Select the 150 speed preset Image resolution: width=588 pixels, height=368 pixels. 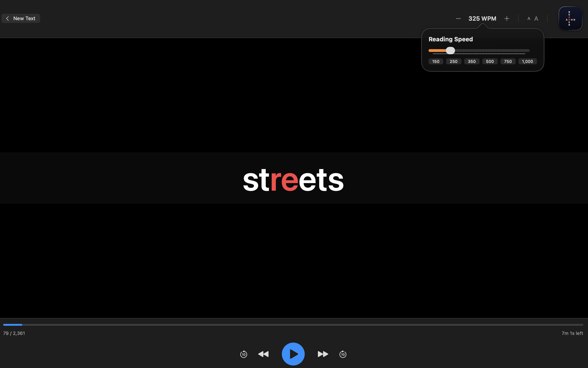click(436, 61)
